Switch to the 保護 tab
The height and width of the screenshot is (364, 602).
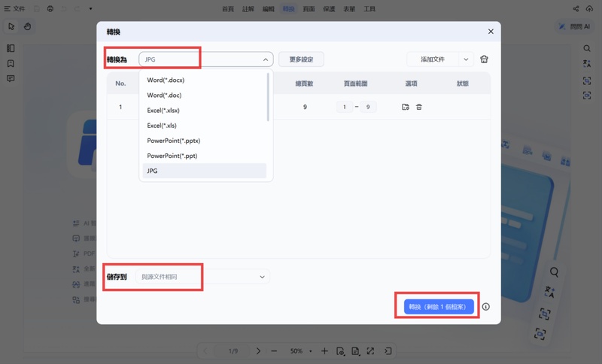tap(329, 9)
